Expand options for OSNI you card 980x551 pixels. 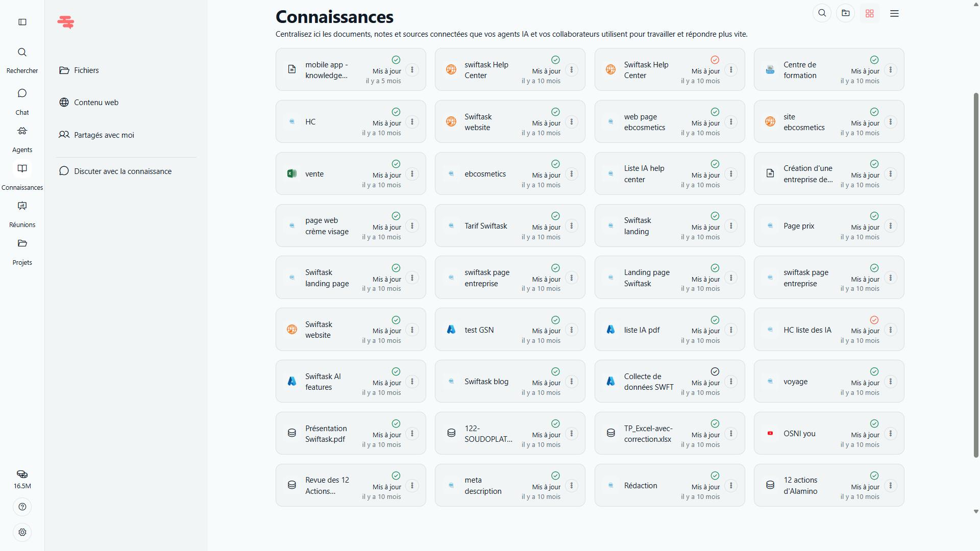[x=891, y=434]
